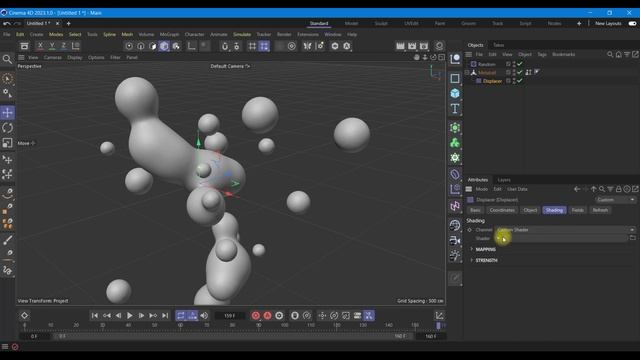
Task: Open the Floor environment globe icon
Action: 455,225
